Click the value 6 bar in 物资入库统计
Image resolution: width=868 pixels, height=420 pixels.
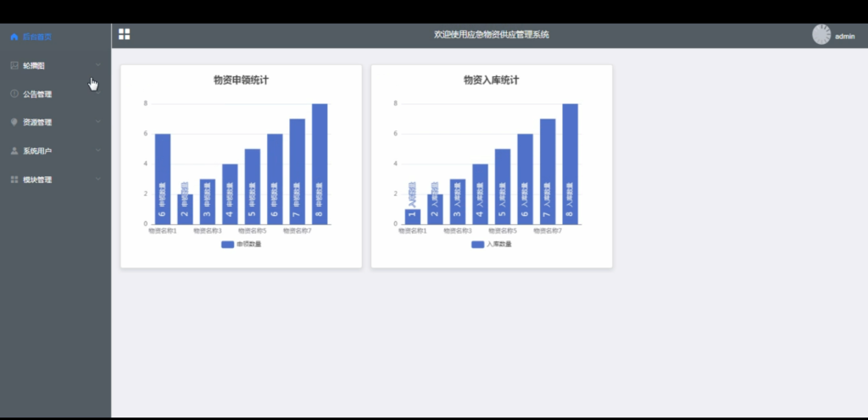526,179
